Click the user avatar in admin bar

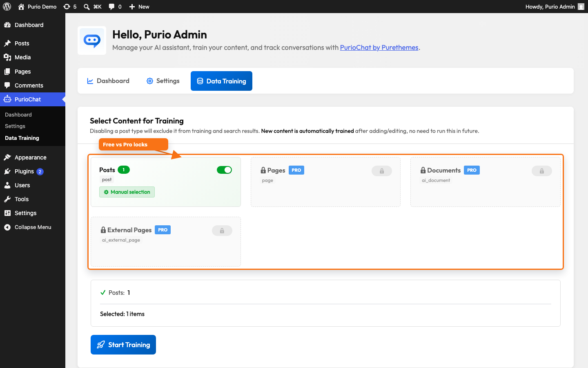pyautogui.click(x=581, y=7)
